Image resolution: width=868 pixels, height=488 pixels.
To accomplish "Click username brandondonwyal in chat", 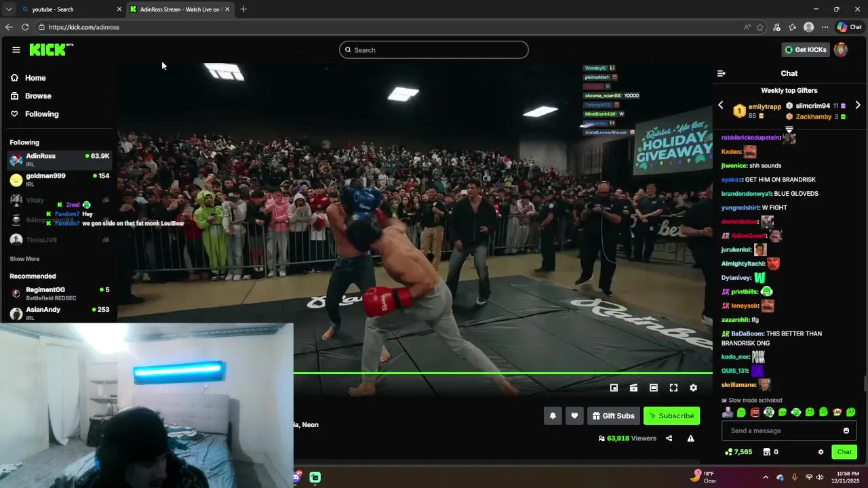I will click(x=746, y=194).
